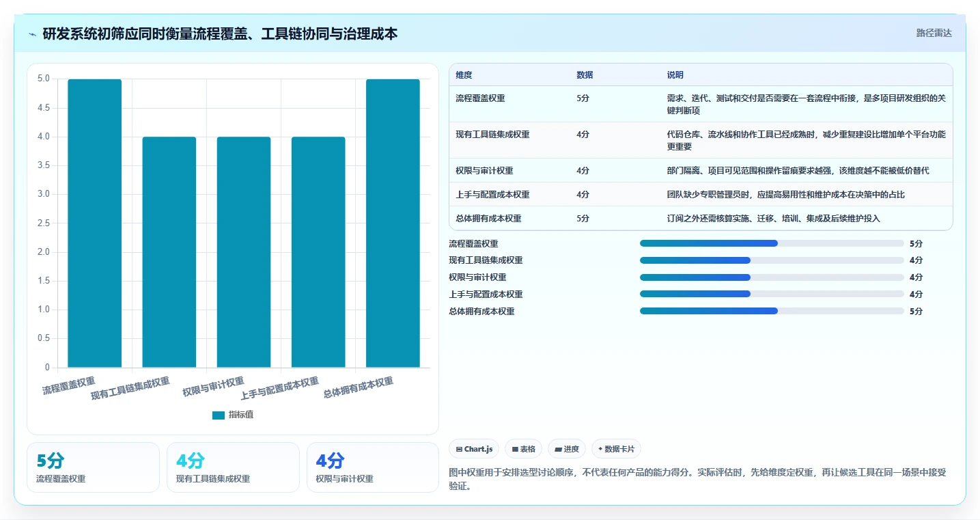Viewport: 980px width, 520px height.
Task: Click the 上手与配置成本权重 progress bar
Action: (772, 294)
